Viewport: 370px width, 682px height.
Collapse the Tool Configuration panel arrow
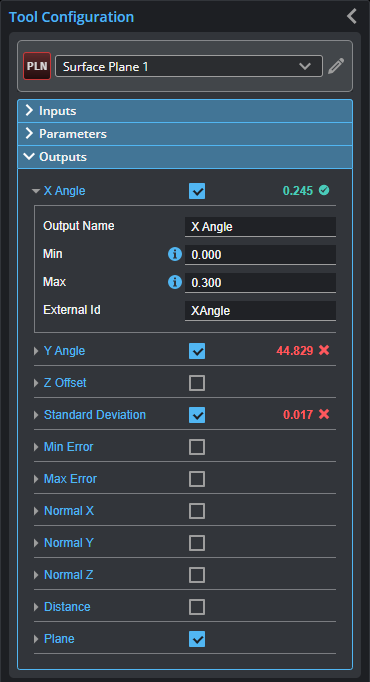(352, 16)
